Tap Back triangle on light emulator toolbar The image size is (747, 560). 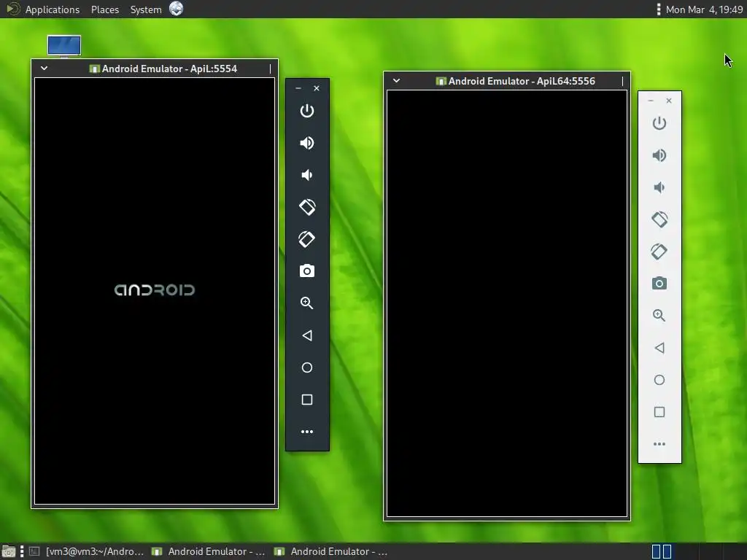click(659, 348)
